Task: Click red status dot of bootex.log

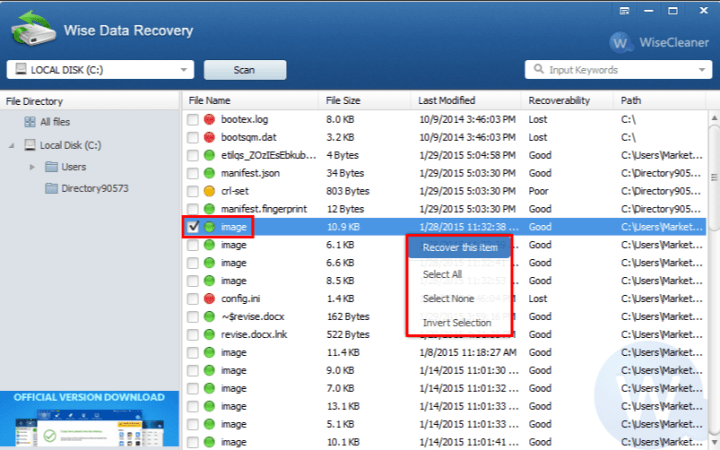Action: (209, 119)
